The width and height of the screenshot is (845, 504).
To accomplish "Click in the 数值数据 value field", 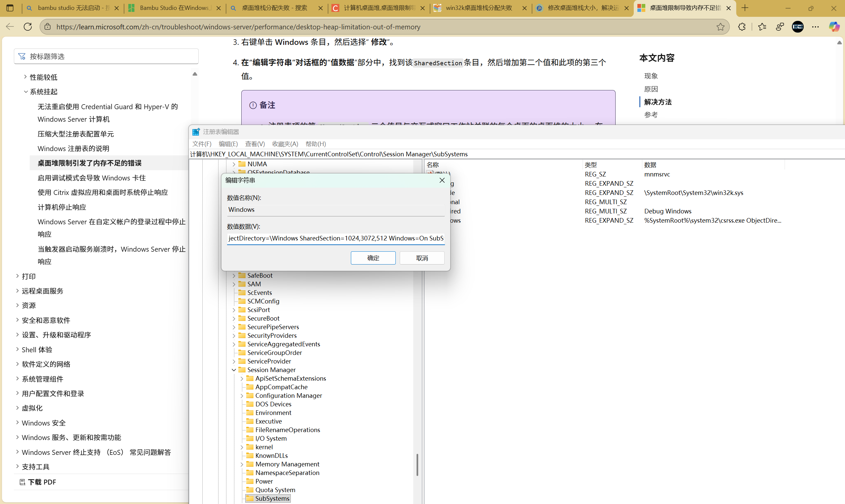I will [336, 238].
